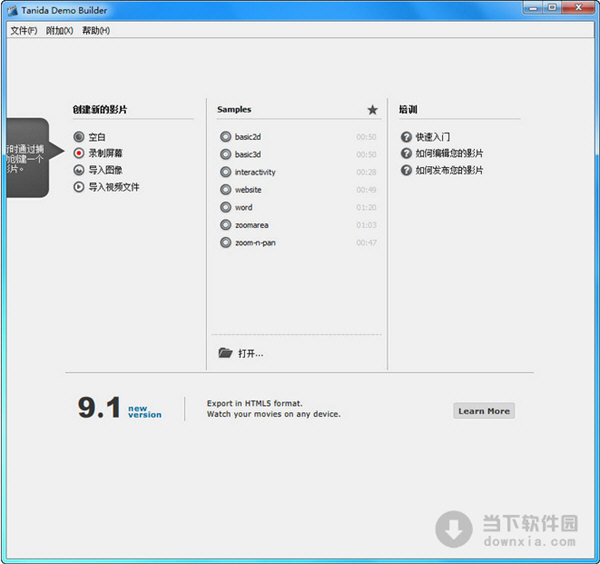Click the 打开... open file link
This screenshot has width=600, height=564.
click(250, 353)
